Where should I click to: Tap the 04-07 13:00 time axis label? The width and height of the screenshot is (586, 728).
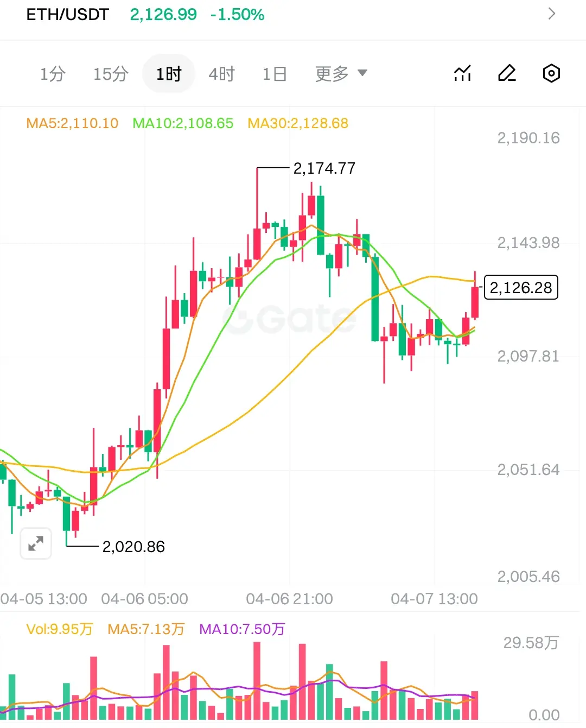point(434,599)
